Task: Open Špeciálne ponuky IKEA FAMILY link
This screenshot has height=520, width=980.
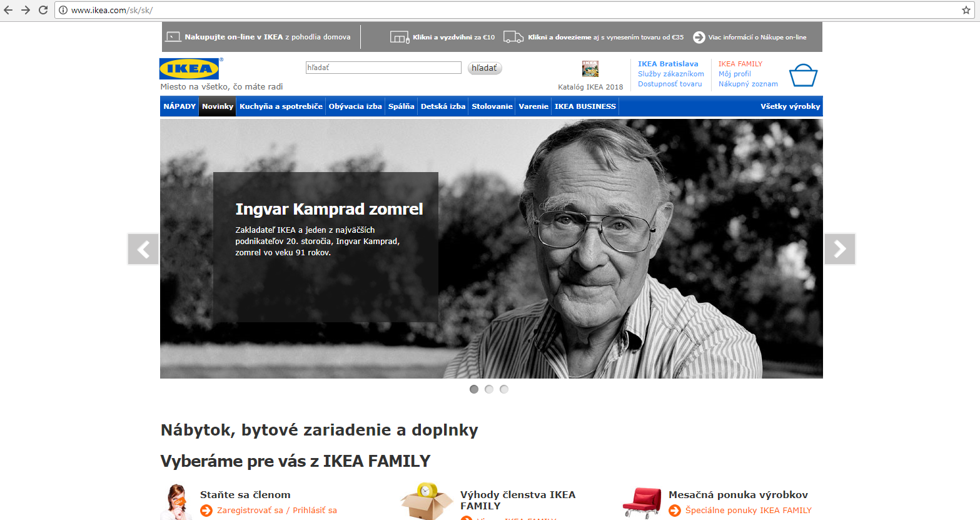Action: tap(749, 511)
